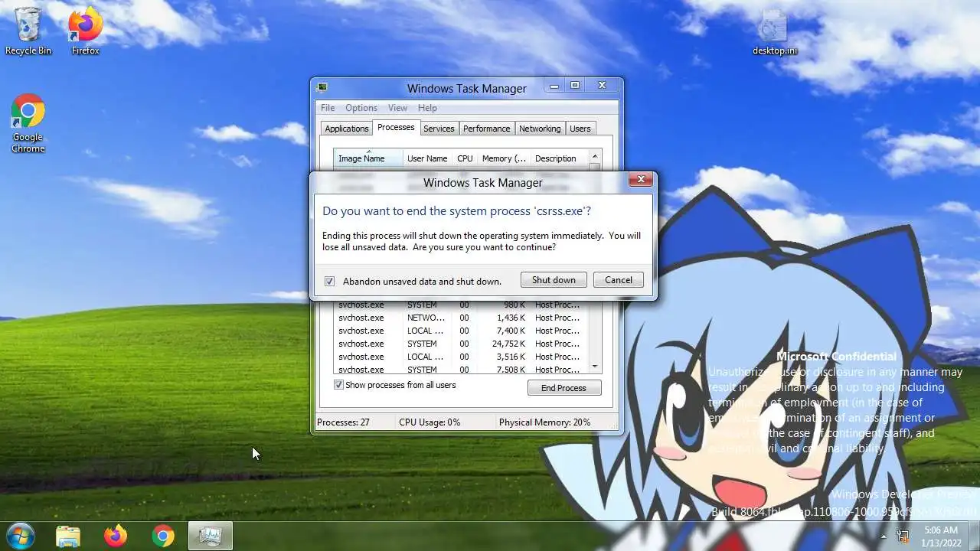Switch to the Users tab

580,129
